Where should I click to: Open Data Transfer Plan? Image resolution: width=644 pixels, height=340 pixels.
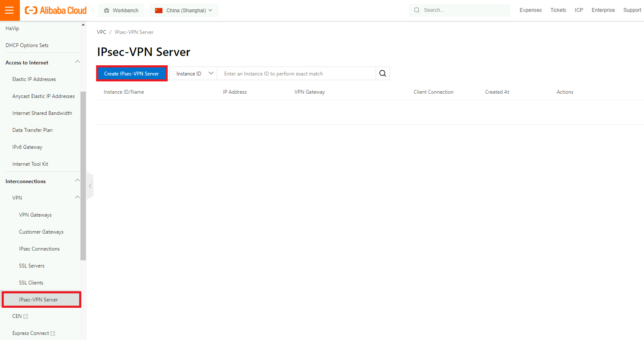[33, 130]
